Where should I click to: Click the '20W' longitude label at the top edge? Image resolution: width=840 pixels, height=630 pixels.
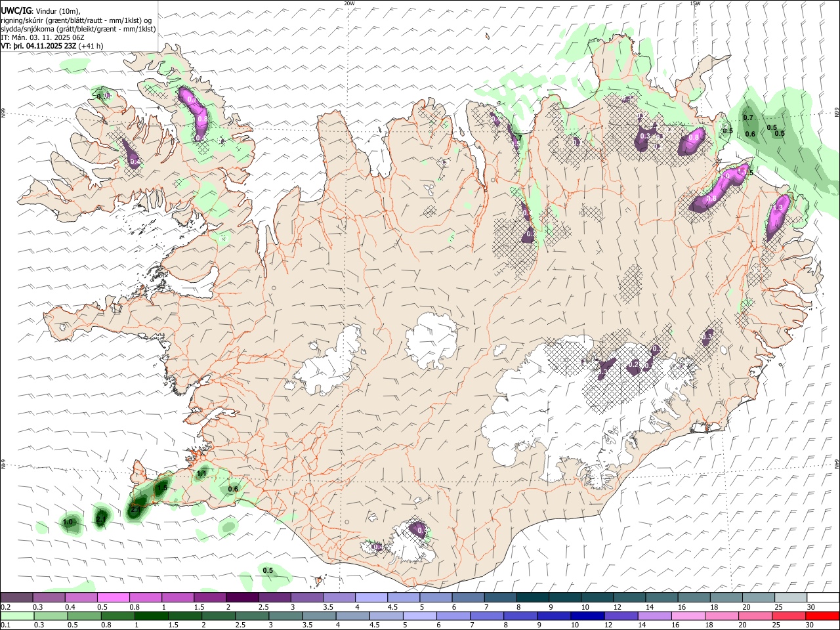tap(349, 3)
